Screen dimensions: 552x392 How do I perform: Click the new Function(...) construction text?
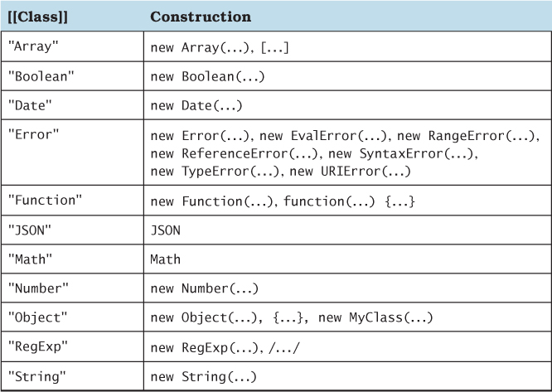click(211, 201)
